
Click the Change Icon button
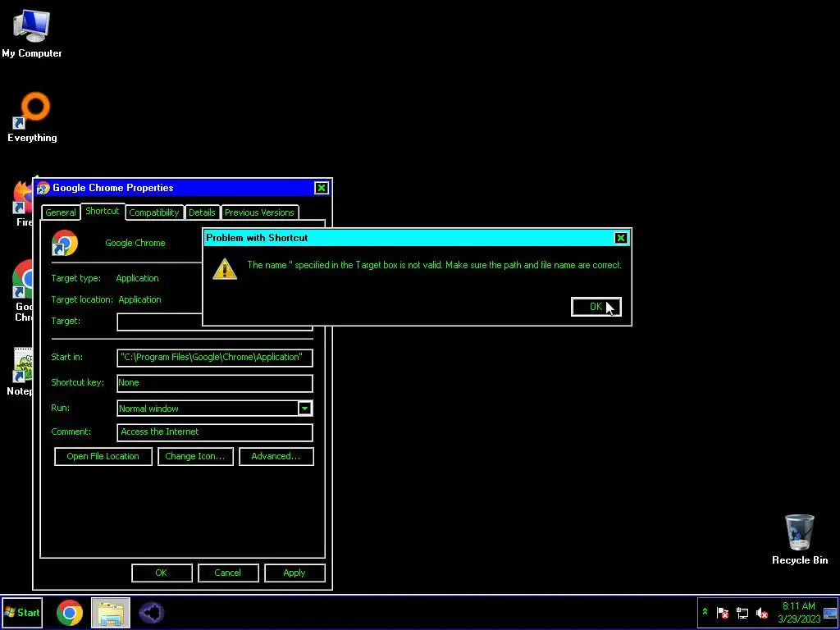point(195,456)
